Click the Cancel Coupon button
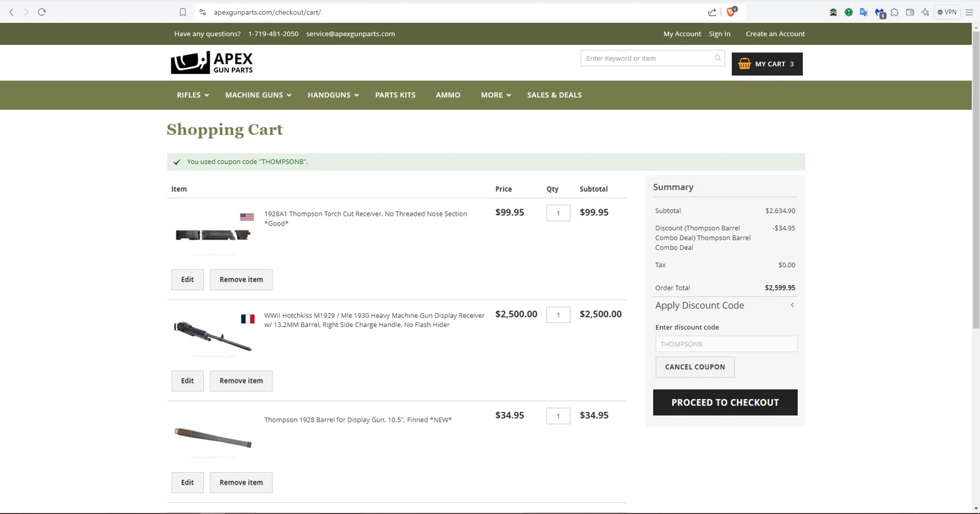Viewport: 980px width, 514px height. 695,367
